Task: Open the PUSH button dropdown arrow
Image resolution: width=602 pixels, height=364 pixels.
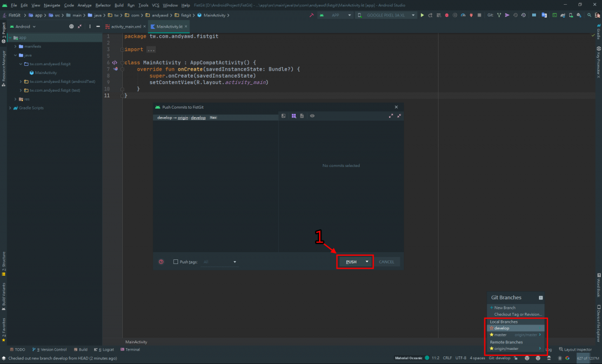Action: coord(367,262)
